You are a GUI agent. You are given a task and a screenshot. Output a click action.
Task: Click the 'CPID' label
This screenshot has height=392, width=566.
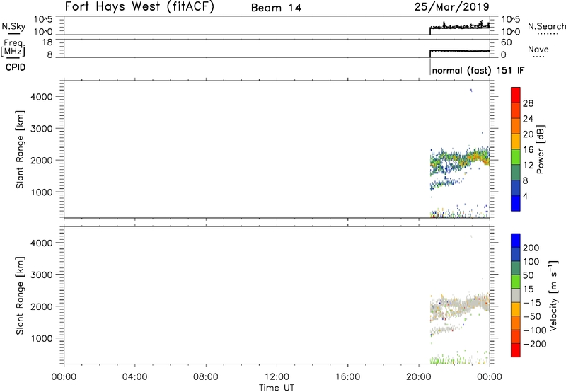tap(16, 67)
